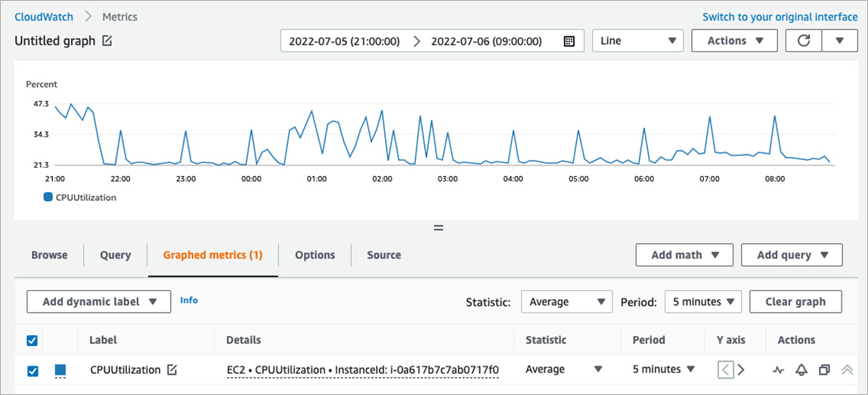This screenshot has width=868, height=395.
Task: Click the Percent axis unit label
Action: click(x=42, y=85)
